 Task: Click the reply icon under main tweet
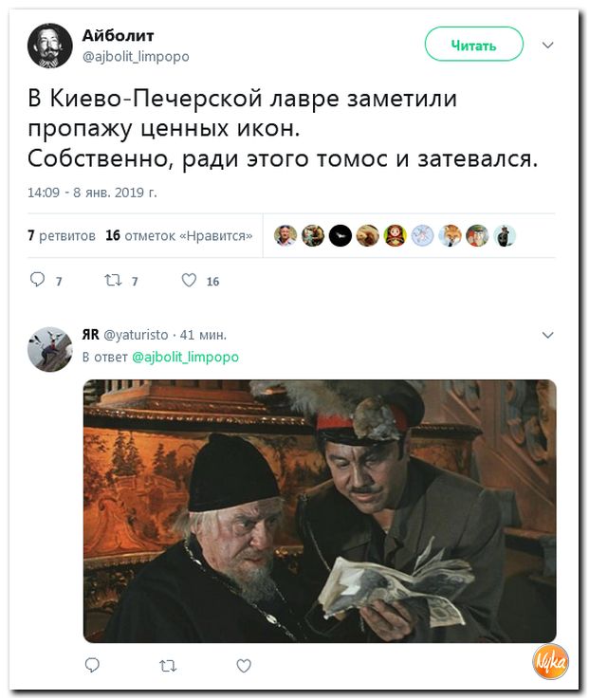coord(38,280)
